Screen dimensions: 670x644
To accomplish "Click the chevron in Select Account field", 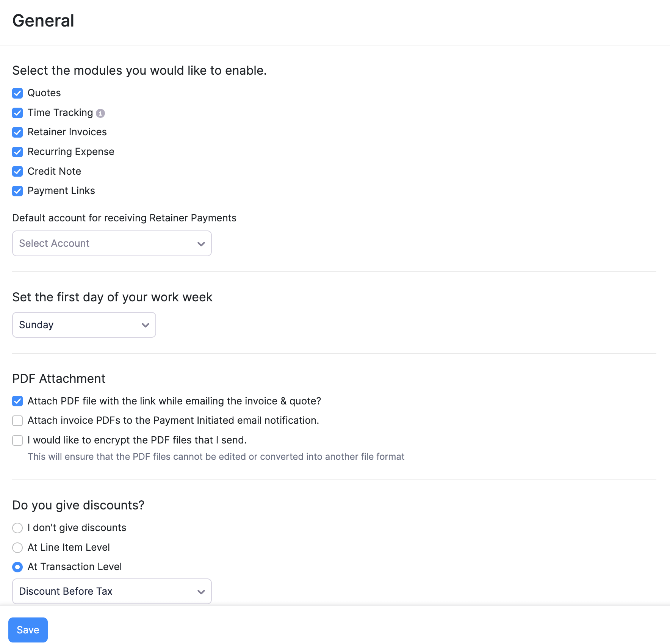I will click(x=201, y=244).
